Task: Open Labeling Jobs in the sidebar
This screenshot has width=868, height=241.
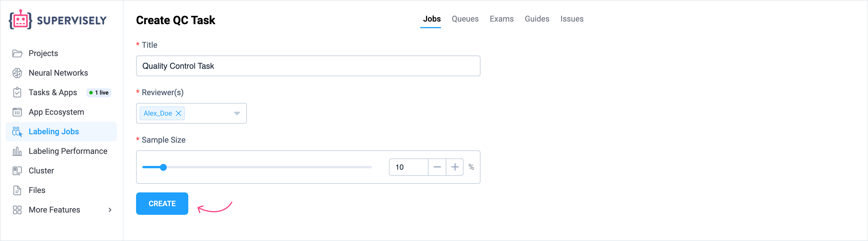Action: point(54,132)
